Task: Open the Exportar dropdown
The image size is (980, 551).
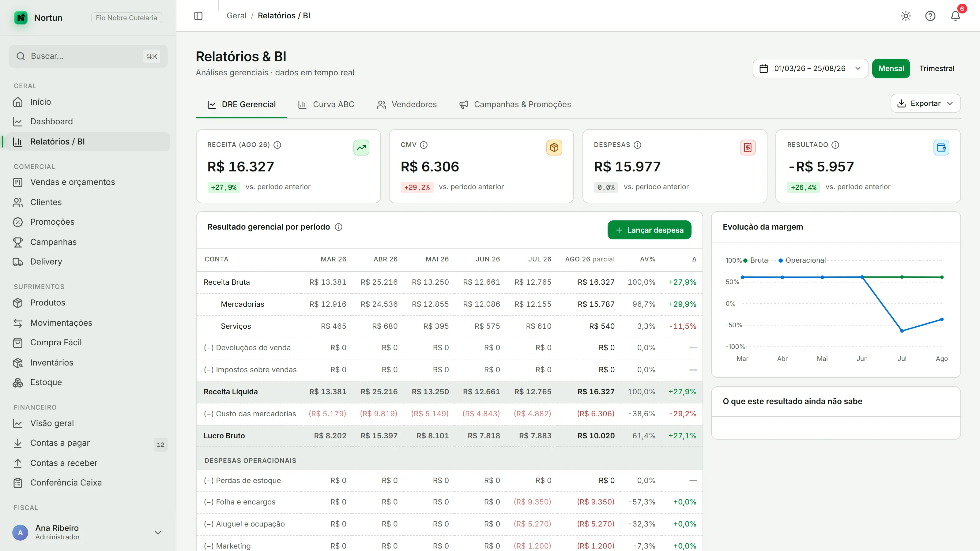Action: pyautogui.click(x=925, y=103)
